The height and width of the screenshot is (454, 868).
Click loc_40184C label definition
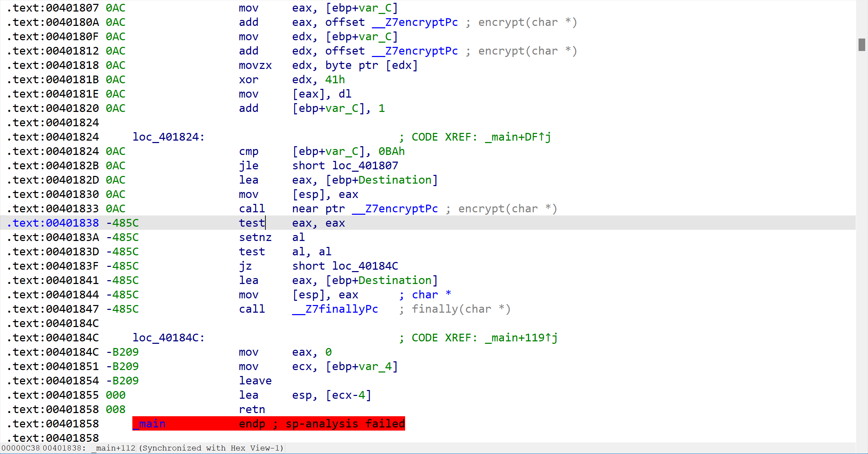click(168, 338)
